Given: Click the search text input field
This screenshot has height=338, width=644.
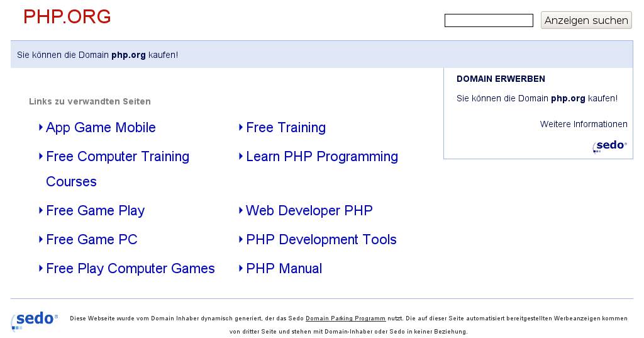Looking at the screenshot, I should [x=488, y=21].
